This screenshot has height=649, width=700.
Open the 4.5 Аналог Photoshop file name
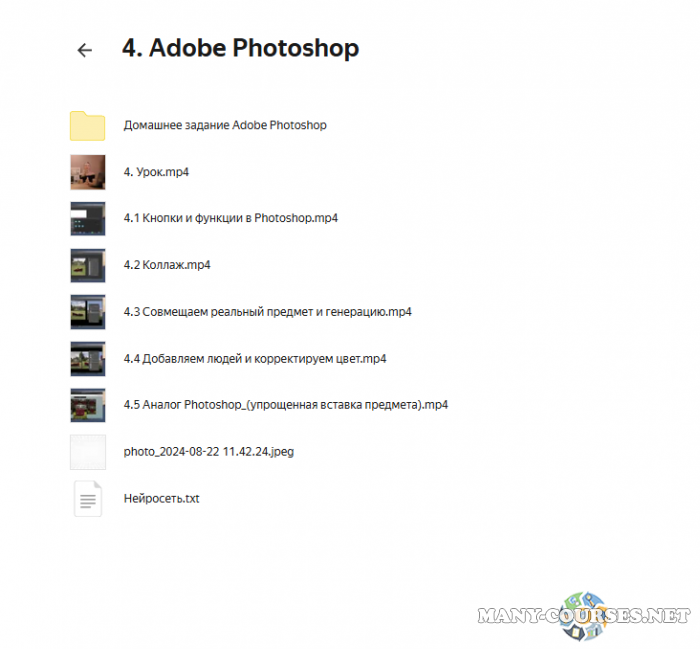click(x=285, y=405)
